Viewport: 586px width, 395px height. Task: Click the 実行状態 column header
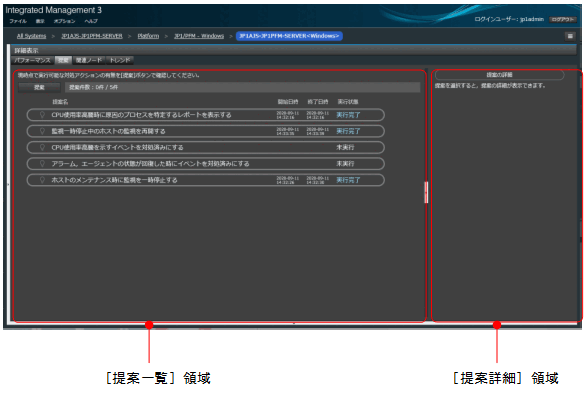(348, 102)
